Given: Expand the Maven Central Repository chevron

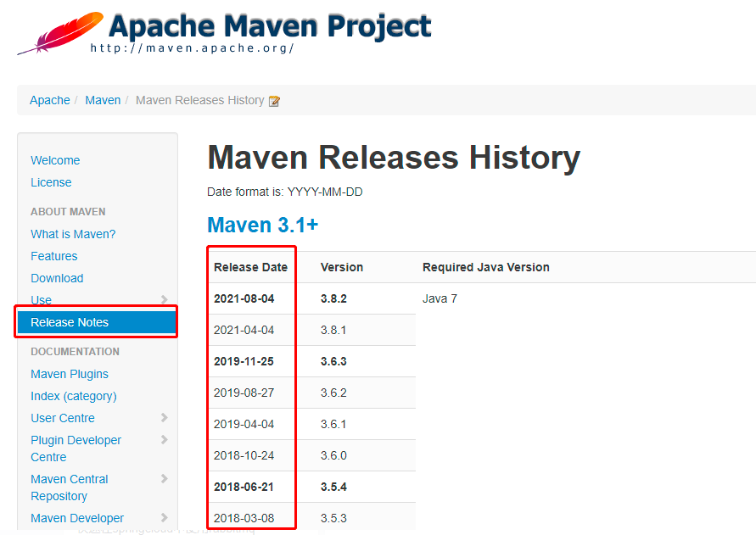Looking at the screenshot, I should click(x=164, y=478).
